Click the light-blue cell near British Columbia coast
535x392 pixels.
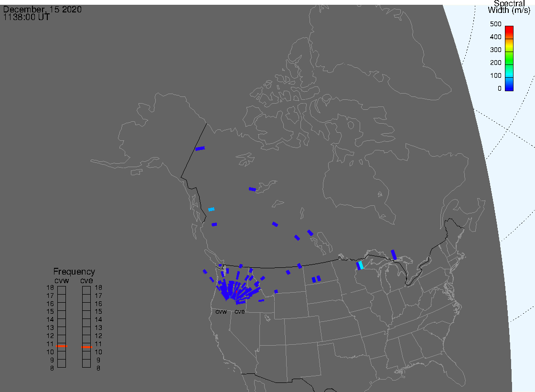coord(211,209)
